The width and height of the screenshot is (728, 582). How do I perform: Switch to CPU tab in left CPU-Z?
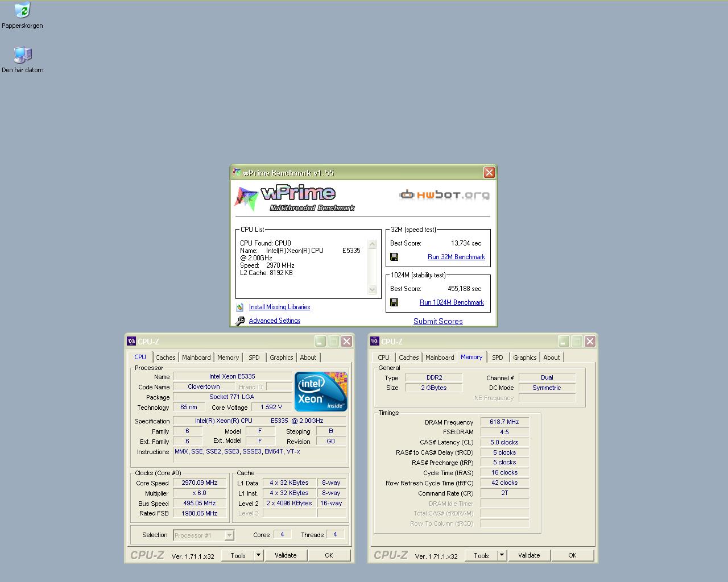coord(140,357)
